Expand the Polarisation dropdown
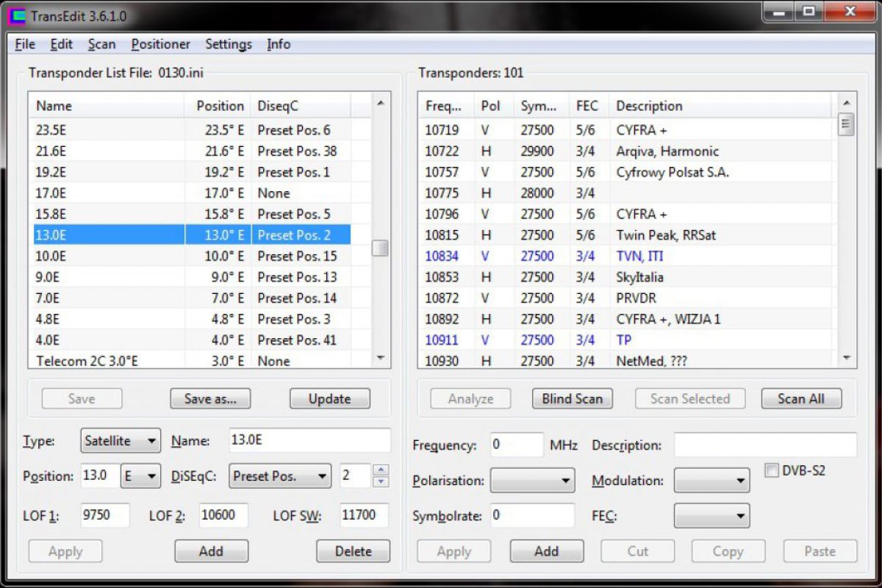 tap(532, 481)
